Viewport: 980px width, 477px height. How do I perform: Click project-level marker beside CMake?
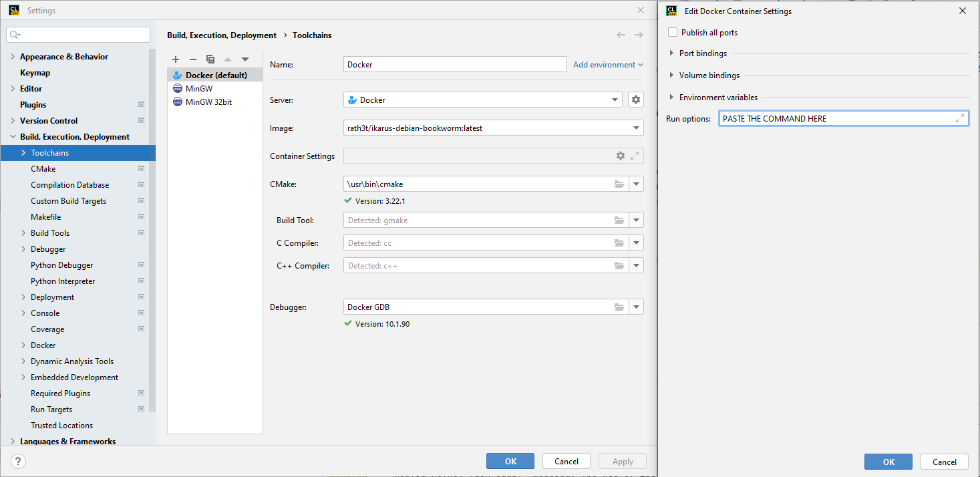coord(141,169)
